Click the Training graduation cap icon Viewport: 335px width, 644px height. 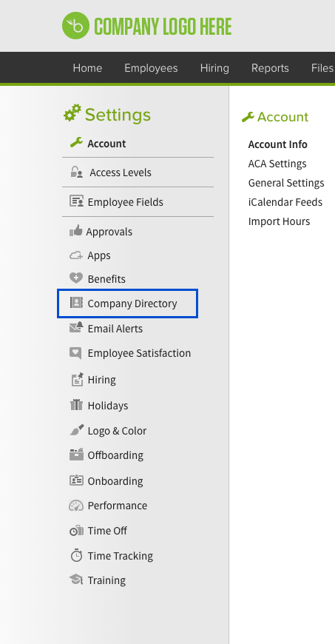76,580
